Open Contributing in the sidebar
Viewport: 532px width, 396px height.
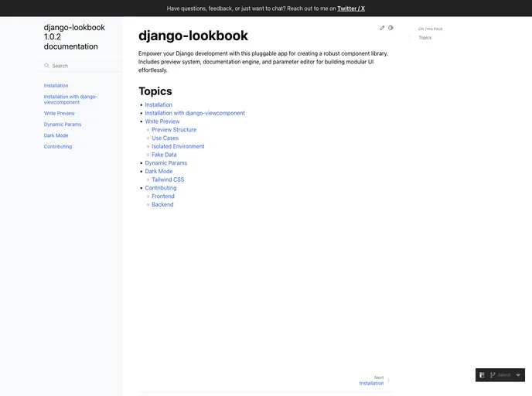tap(58, 147)
